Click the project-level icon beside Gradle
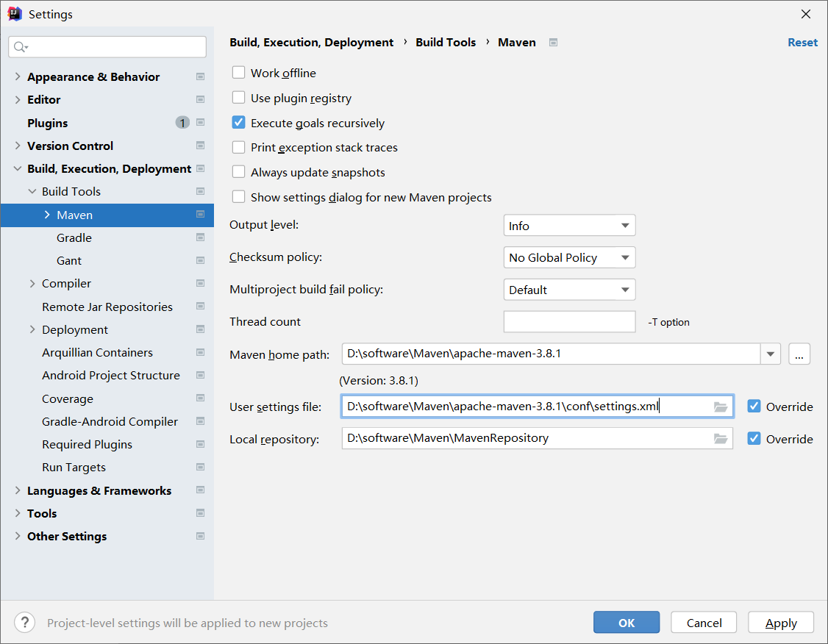The width and height of the screenshot is (828, 644). tap(200, 237)
